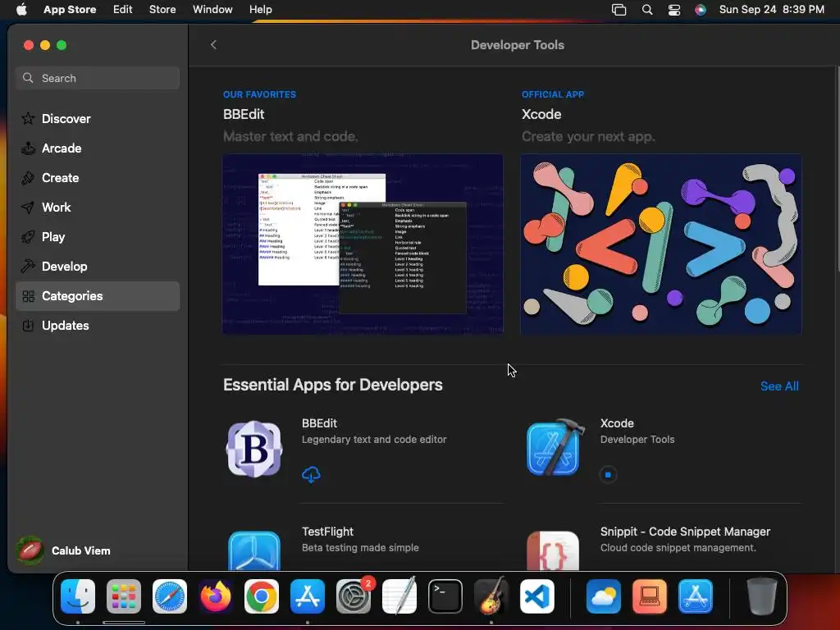The image size is (840, 630).
Task: Click the Xcode app title in list
Action: pos(617,423)
